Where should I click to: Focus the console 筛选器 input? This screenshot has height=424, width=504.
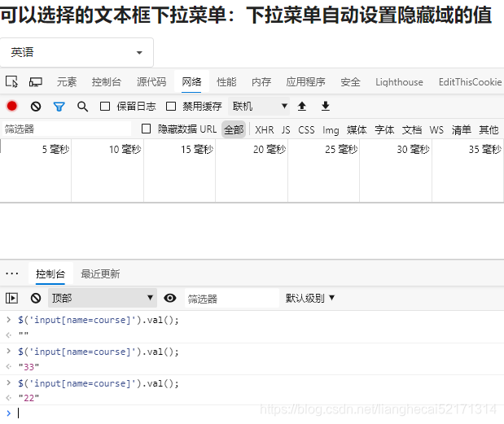coord(232,299)
